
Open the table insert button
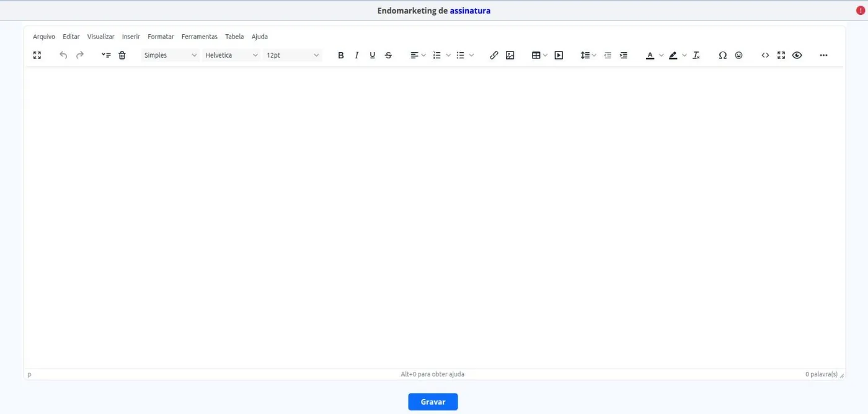click(x=536, y=55)
